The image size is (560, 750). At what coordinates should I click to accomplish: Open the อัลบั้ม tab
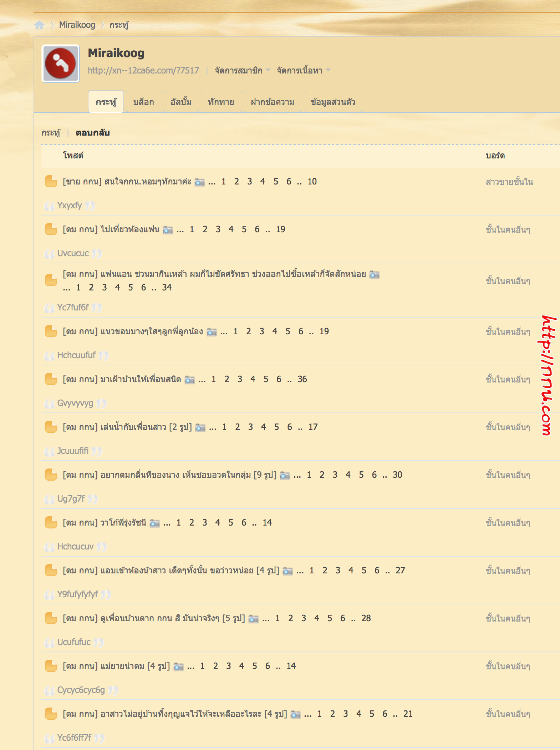pos(181,102)
